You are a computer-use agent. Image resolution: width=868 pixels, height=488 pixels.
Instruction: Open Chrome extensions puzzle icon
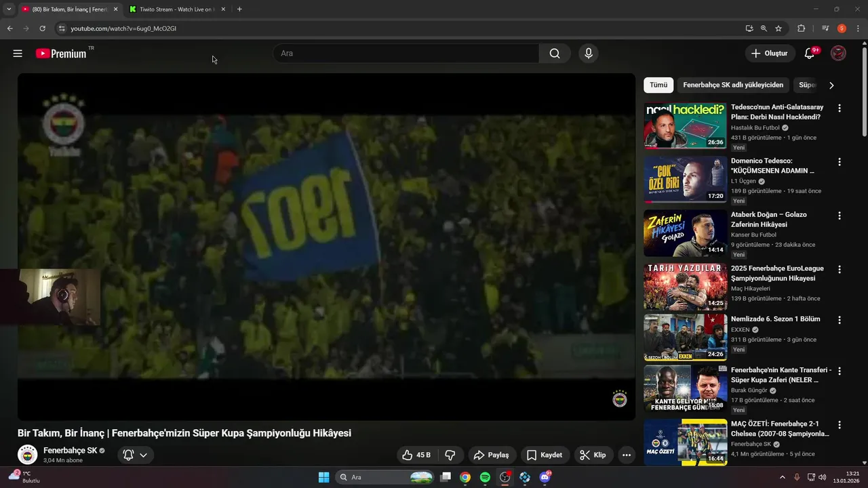pyautogui.click(x=801, y=28)
